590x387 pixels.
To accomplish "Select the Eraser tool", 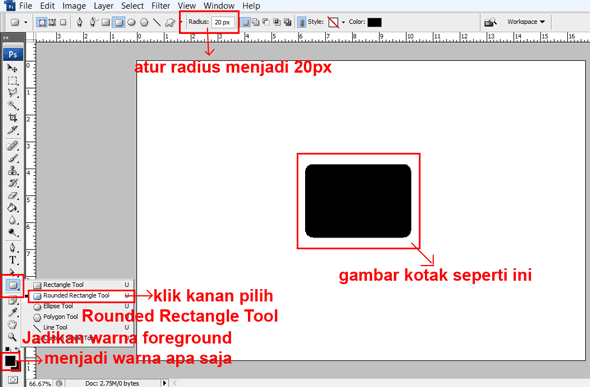I will 12,196.
